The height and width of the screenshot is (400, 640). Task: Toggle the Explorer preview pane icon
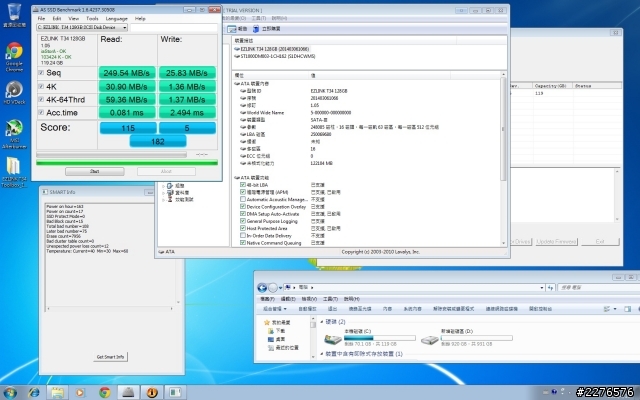[628, 309]
